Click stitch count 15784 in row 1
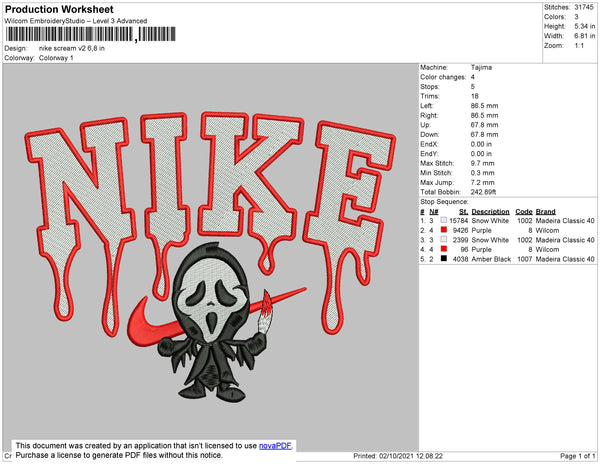The height and width of the screenshot is (464, 600). point(458,221)
